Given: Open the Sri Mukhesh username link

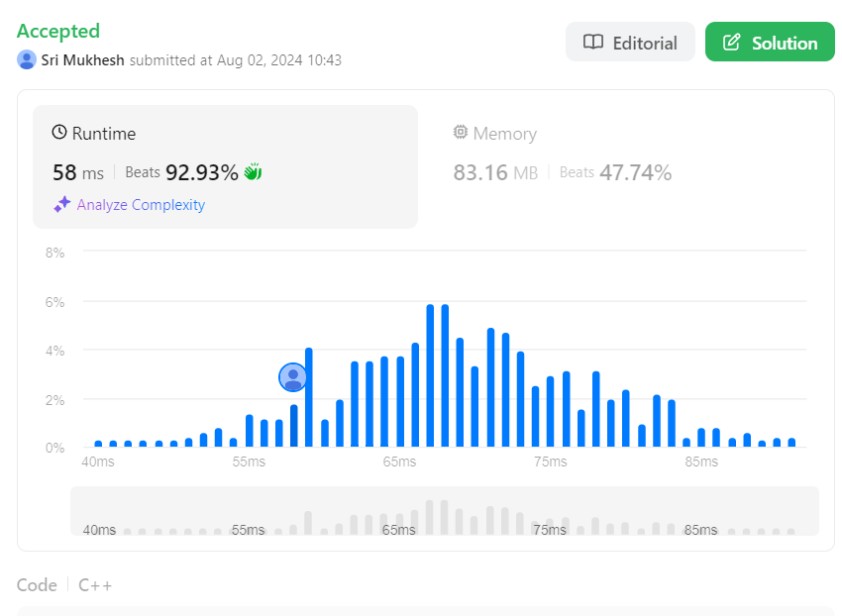Looking at the screenshot, I should (83, 60).
